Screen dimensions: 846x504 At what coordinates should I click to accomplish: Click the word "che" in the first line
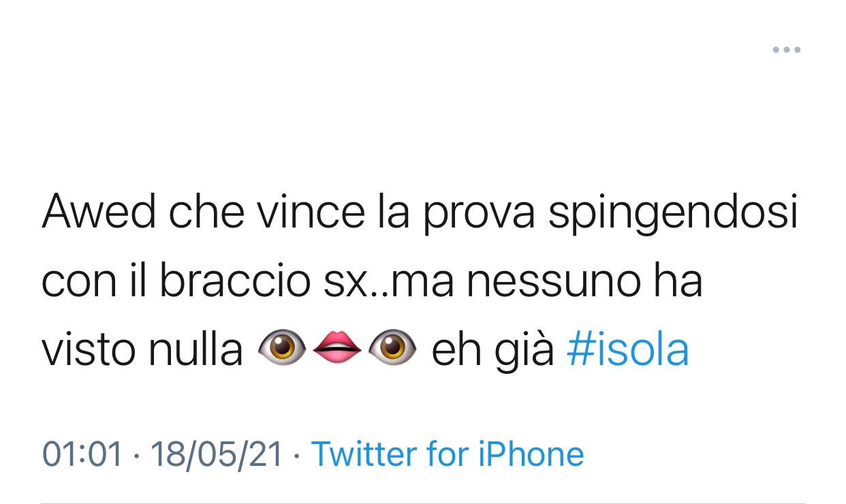click(x=206, y=212)
